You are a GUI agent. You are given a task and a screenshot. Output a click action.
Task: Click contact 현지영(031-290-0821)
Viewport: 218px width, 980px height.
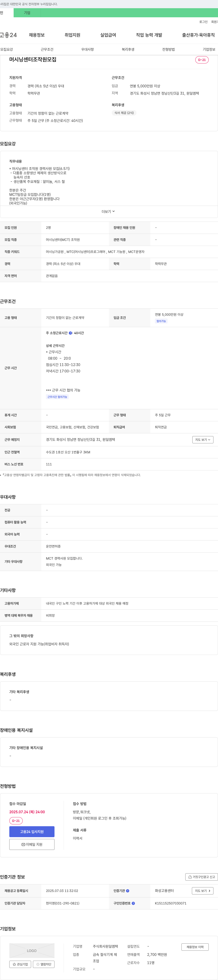coord(63,903)
